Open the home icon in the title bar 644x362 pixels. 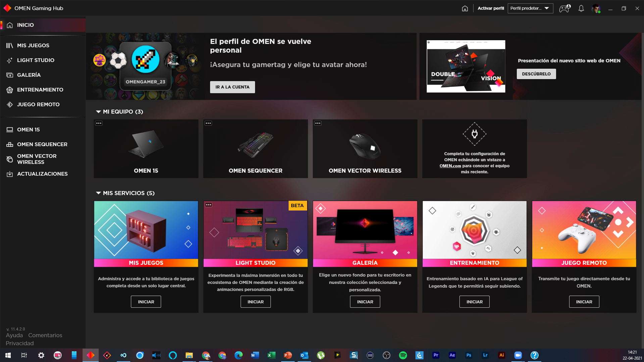tap(465, 8)
